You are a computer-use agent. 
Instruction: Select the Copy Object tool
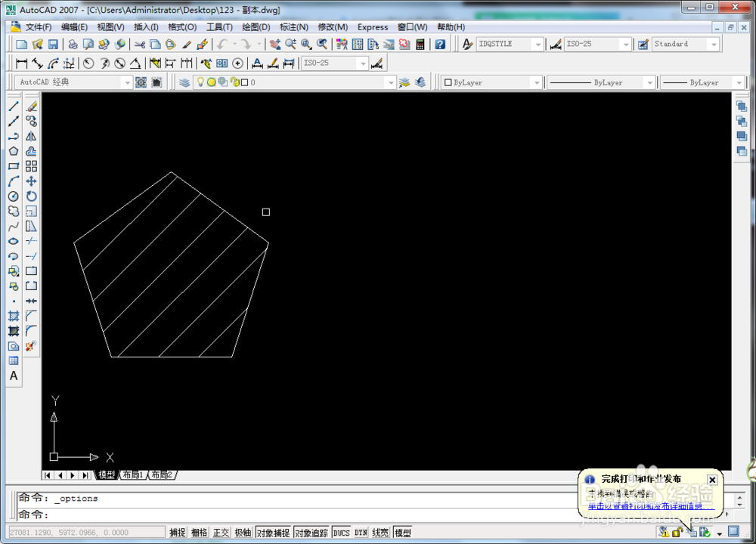click(x=31, y=121)
